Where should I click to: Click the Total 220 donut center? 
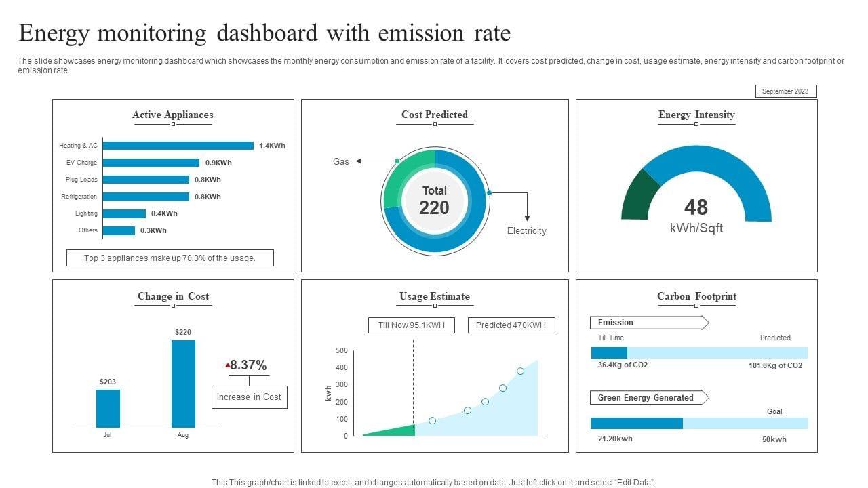click(x=434, y=201)
